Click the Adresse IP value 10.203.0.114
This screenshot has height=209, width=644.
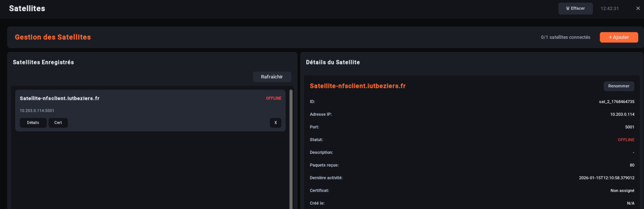tap(622, 115)
